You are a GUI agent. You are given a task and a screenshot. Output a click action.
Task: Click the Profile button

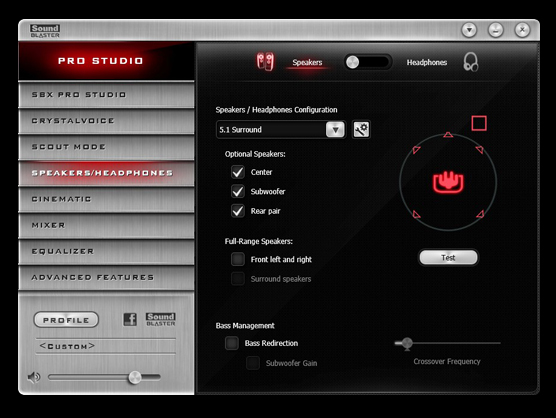point(66,320)
